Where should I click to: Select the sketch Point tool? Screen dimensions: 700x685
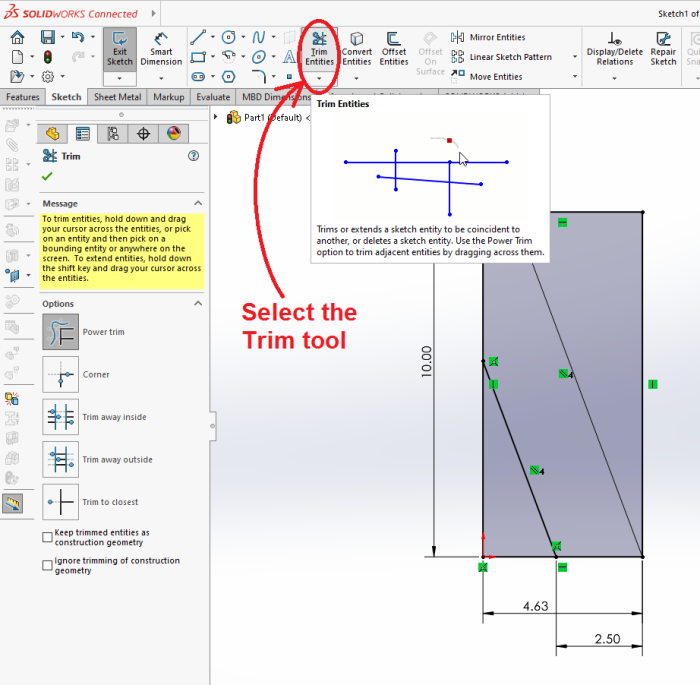coord(289,77)
